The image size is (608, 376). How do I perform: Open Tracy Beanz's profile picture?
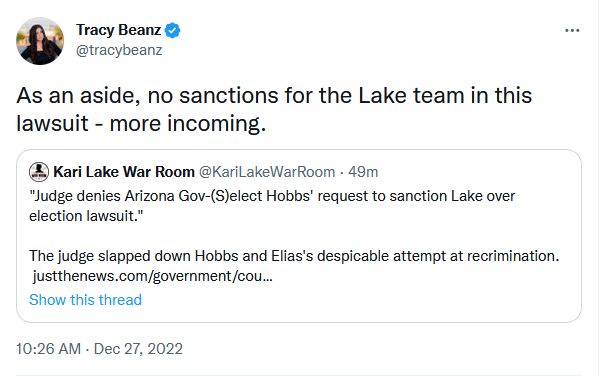pyautogui.click(x=40, y=41)
